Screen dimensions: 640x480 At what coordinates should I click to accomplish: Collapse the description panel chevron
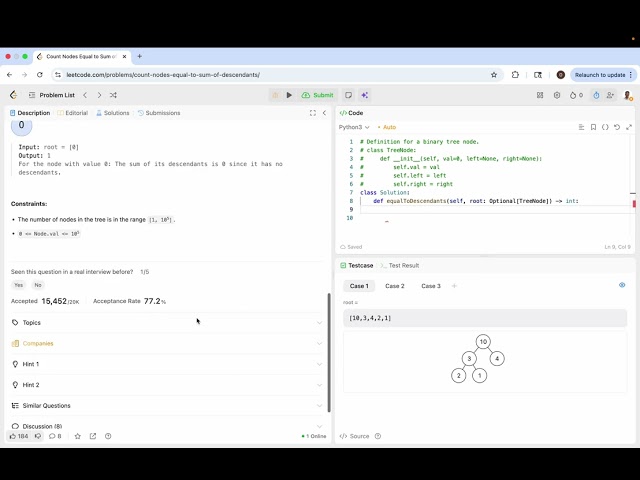(324, 113)
